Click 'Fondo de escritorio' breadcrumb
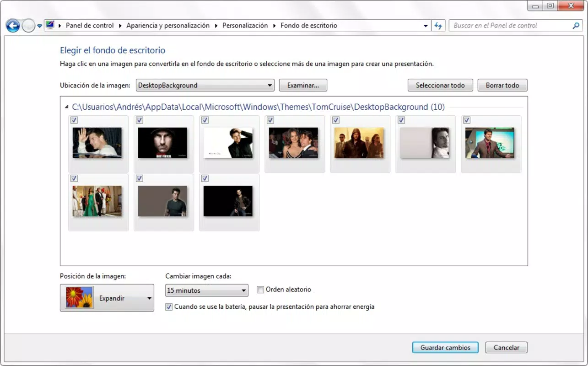588x366 pixels. pyautogui.click(x=309, y=26)
